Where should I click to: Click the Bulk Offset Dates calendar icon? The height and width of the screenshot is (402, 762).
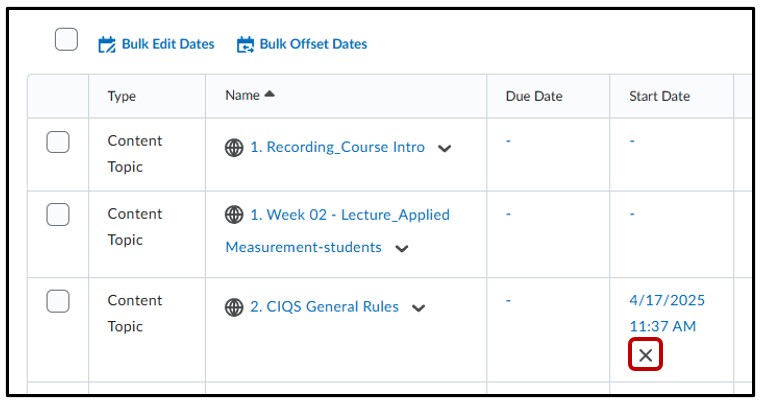245,44
